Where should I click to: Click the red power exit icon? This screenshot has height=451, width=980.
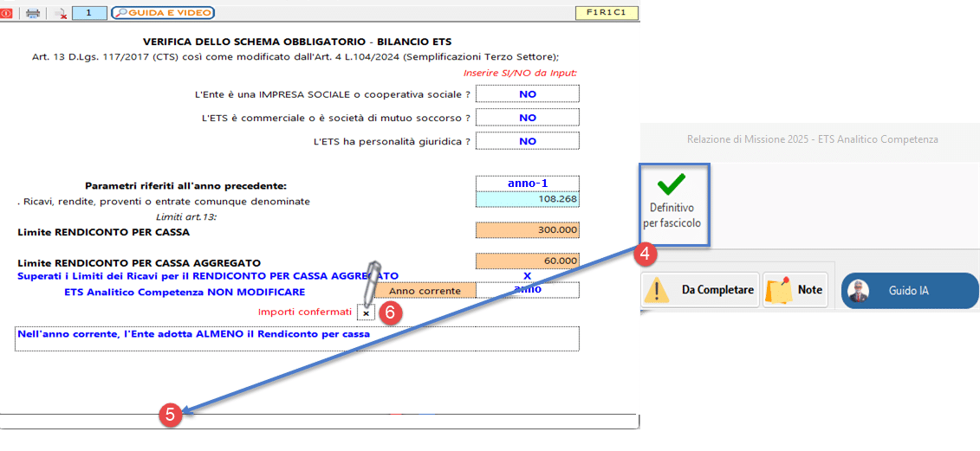pyautogui.click(x=6, y=12)
